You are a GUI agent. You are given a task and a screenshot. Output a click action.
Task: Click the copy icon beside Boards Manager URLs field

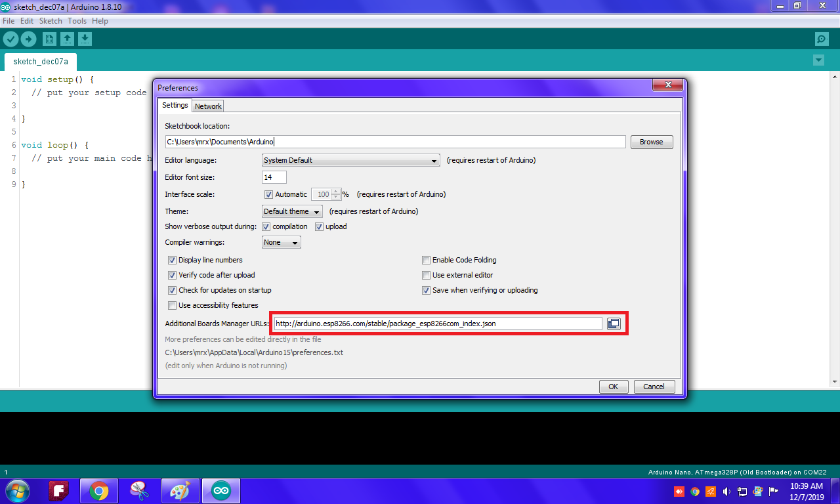614,323
